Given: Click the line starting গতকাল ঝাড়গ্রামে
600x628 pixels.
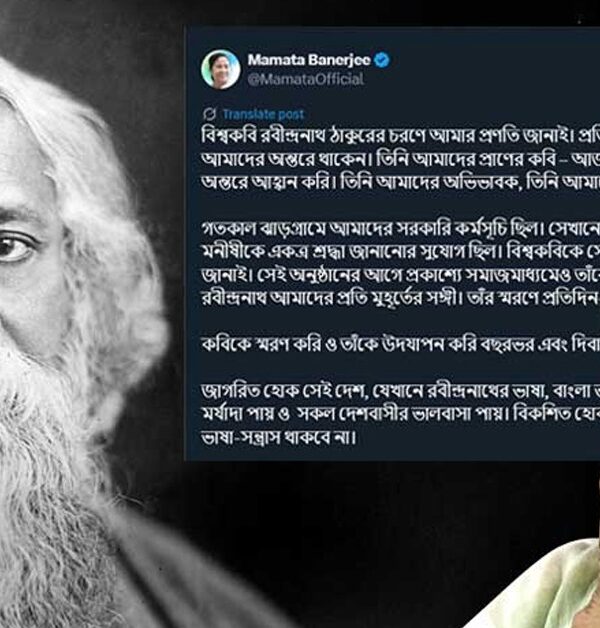Looking at the screenshot, I should [401, 229].
